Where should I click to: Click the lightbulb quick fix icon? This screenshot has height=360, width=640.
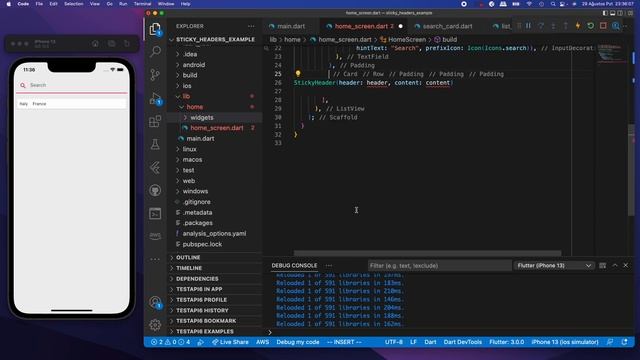click(x=298, y=74)
